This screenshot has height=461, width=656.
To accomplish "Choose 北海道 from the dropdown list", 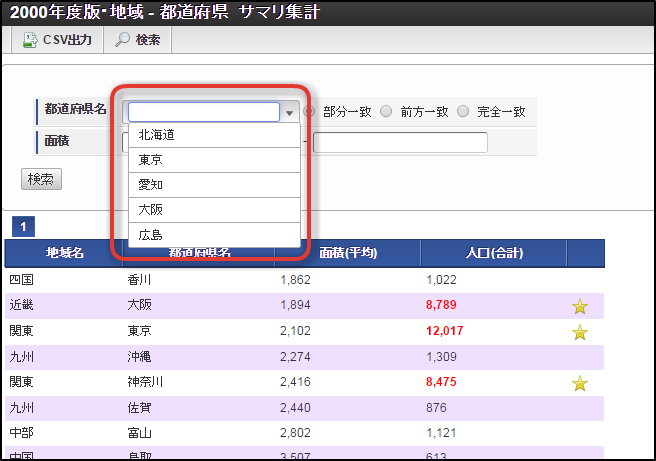I will click(x=214, y=135).
